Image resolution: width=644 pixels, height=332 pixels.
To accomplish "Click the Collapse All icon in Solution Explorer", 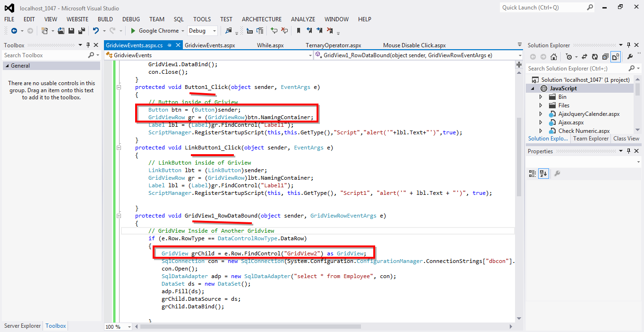I will (605, 56).
